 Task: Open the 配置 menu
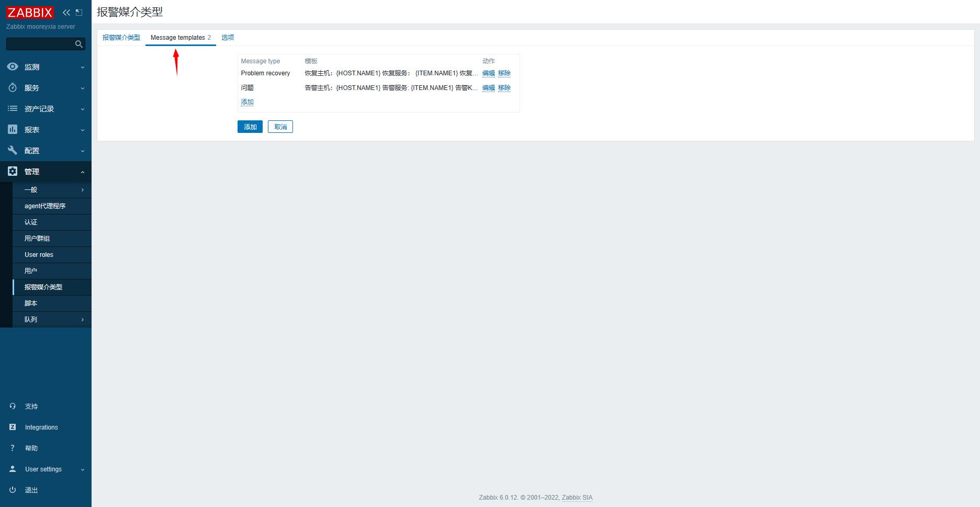coord(46,151)
